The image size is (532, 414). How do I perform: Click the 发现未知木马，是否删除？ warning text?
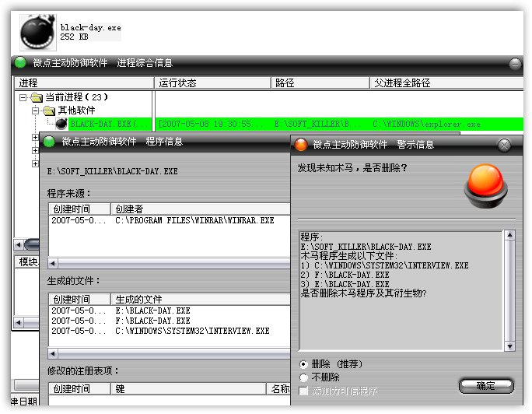click(352, 168)
